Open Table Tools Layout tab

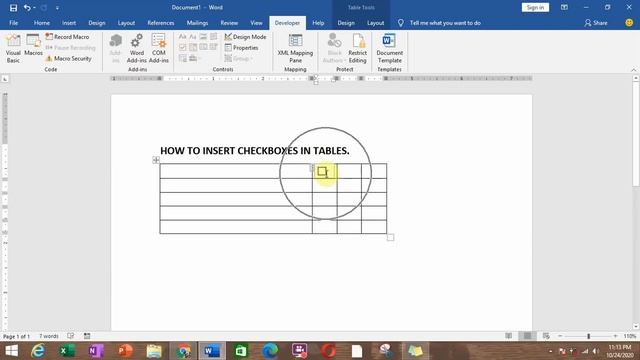pos(376,23)
